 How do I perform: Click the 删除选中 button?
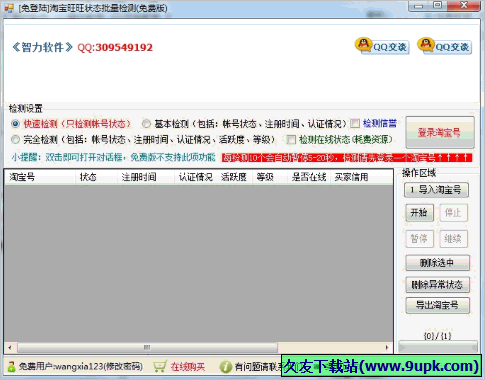point(437,263)
